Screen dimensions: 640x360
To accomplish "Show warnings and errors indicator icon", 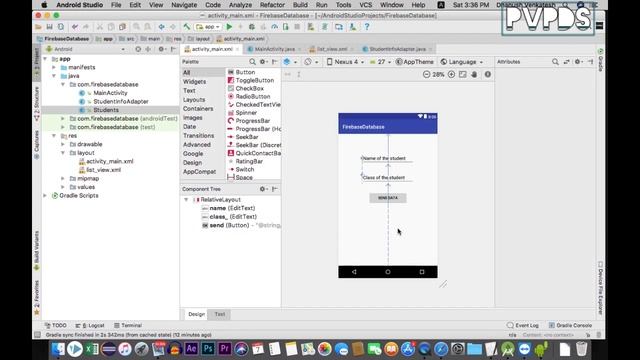I will [488, 74].
